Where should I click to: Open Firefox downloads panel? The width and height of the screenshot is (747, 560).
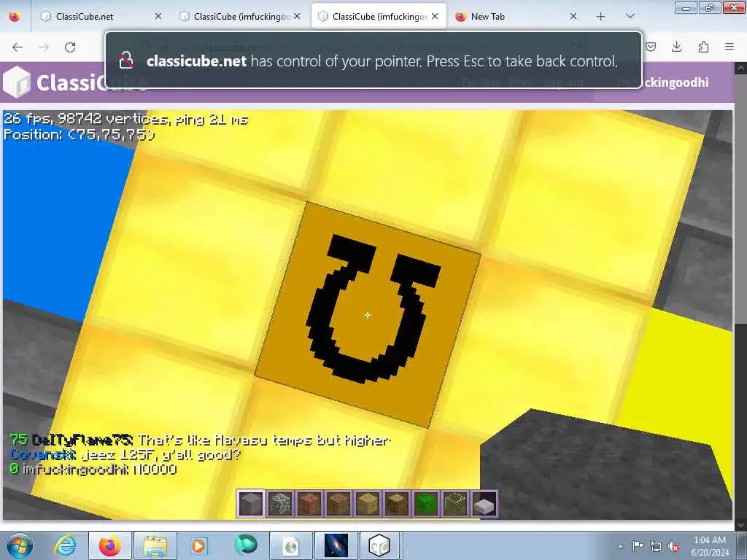[676, 47]
